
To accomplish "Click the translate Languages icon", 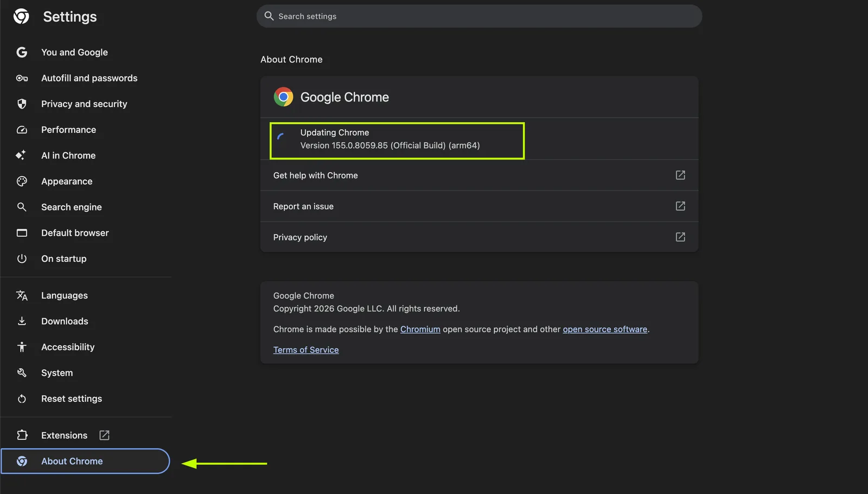I will pos(22,295).
